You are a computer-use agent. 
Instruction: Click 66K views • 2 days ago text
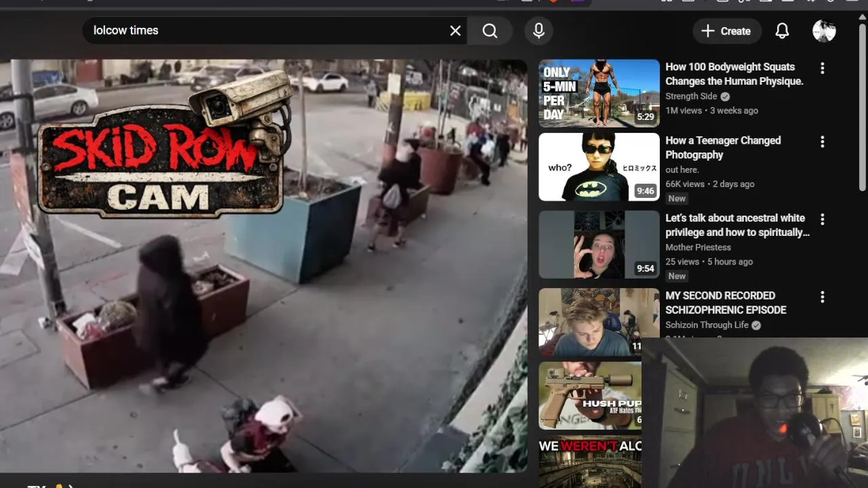tap(709, 184)
